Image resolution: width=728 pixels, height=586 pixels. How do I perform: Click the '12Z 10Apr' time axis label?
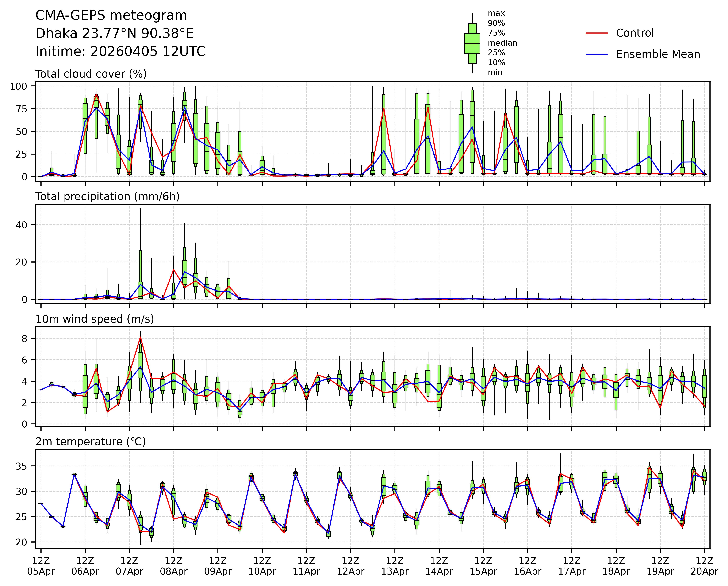point(262,566)
